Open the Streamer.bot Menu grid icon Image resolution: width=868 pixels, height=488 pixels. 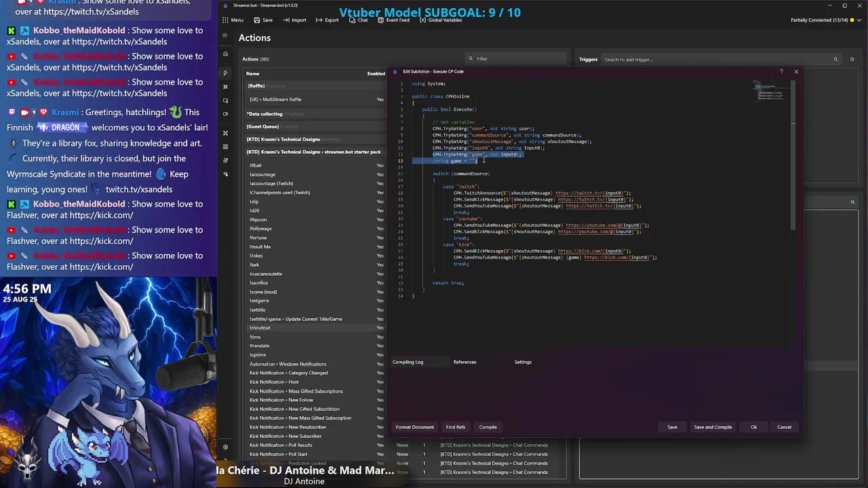[225, 20]
